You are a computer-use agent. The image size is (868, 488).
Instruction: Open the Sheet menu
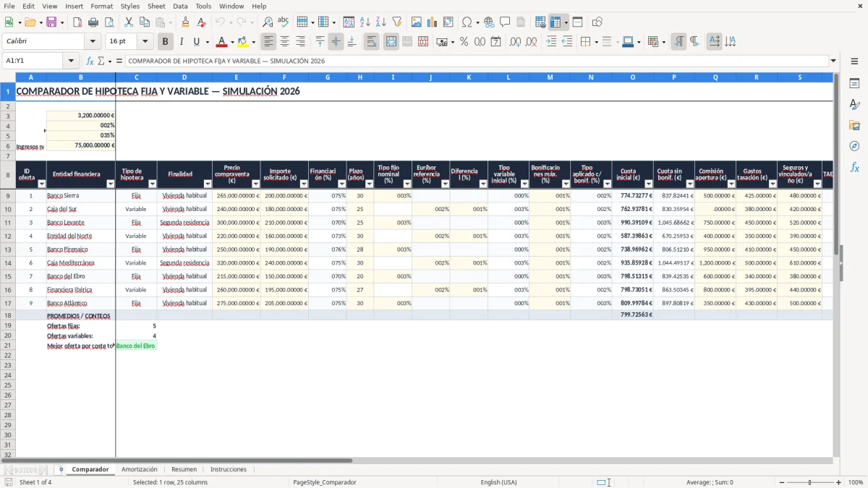click(x=156, y=6)
